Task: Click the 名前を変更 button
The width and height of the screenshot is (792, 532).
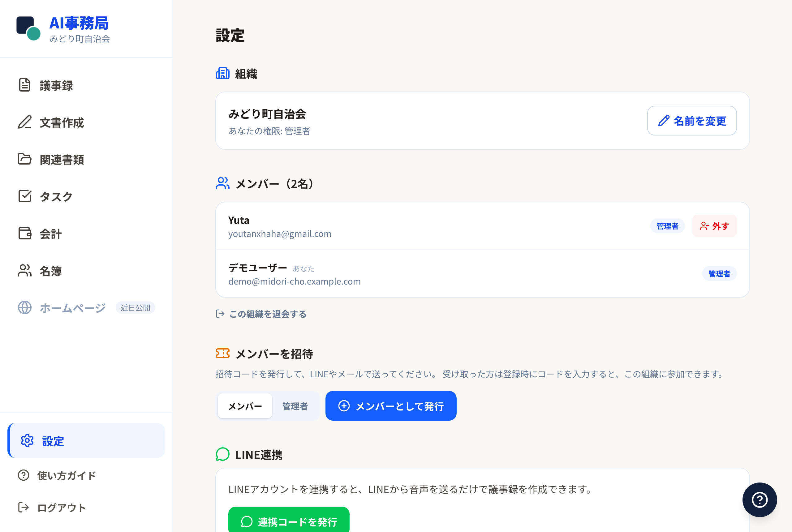Action: (x=692, y=121)
